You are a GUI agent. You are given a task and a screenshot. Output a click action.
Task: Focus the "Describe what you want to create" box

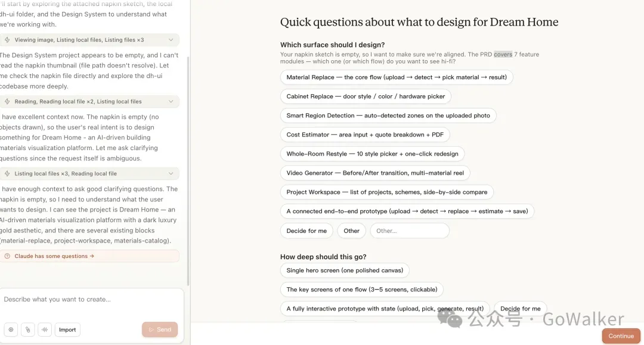tap(89, 300)
